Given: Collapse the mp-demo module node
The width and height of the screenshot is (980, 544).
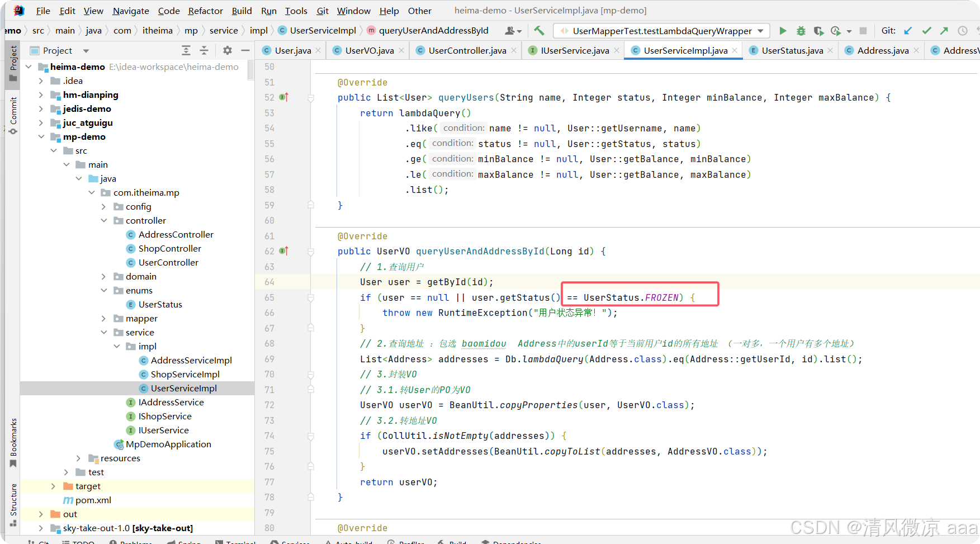Looking at the screenshot, I should (x=41, y=137).
